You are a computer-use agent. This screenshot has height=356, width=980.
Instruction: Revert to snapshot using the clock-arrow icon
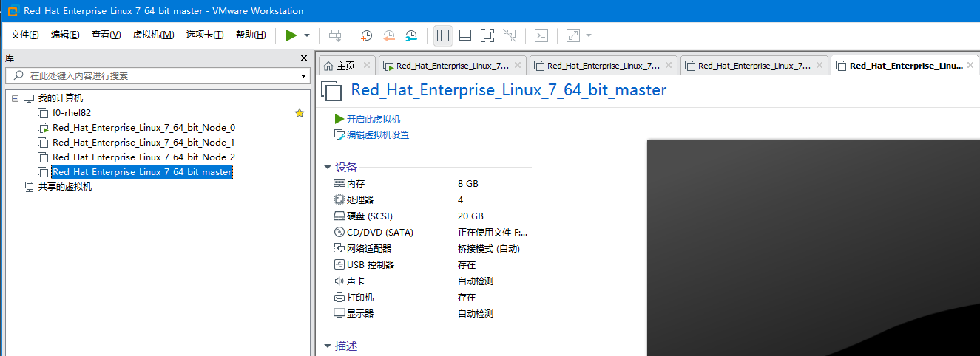[x=389, y=35]
